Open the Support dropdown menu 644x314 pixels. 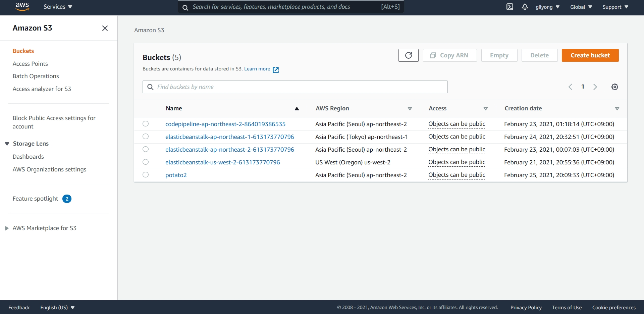(x=615, y=7)
